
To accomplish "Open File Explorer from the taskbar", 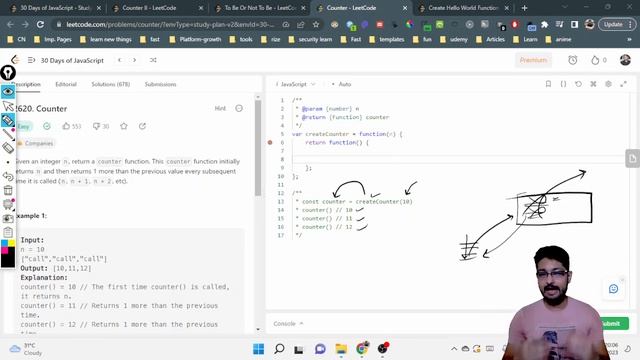I will point(341,349).
